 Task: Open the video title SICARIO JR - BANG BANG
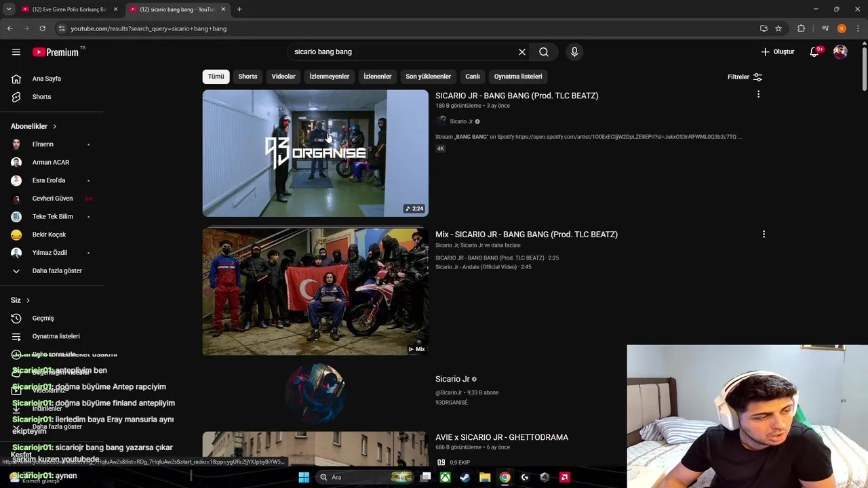tap(517, 96)
